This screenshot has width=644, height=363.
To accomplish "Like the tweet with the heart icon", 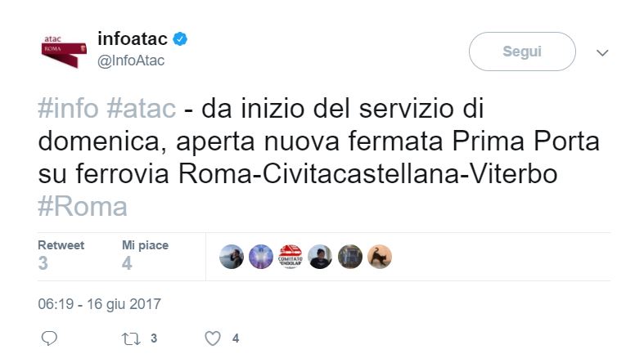I will (x=212, y=338).
